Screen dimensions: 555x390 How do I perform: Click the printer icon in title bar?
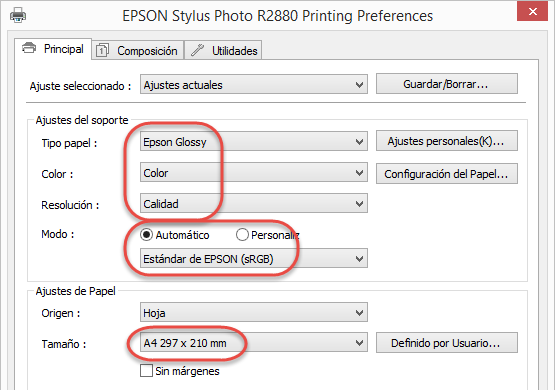tap(18, 16)
